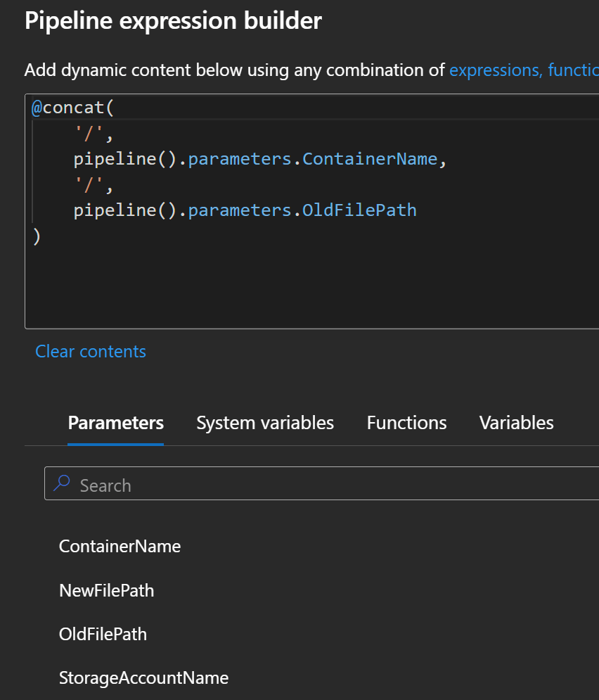
Task: Insert the StorageAccountName parameter
Action: click(143, 677)
